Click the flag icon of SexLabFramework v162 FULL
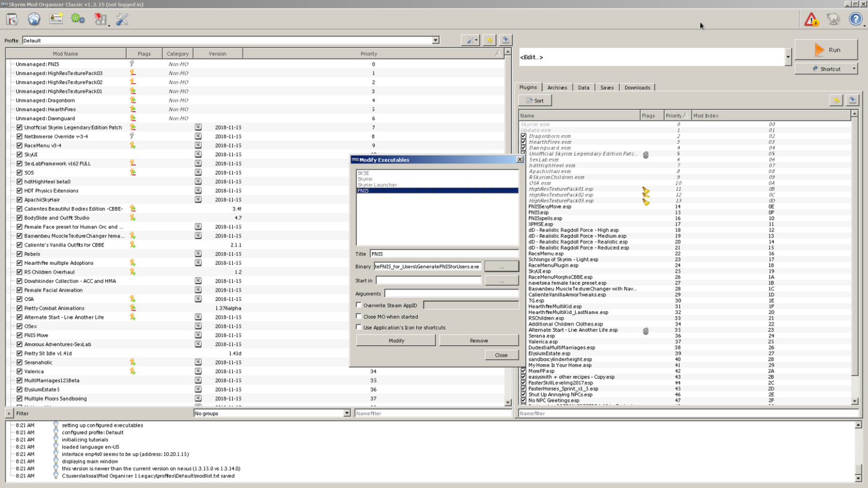Viewport: 868px width, 488px height. [132, 163]
